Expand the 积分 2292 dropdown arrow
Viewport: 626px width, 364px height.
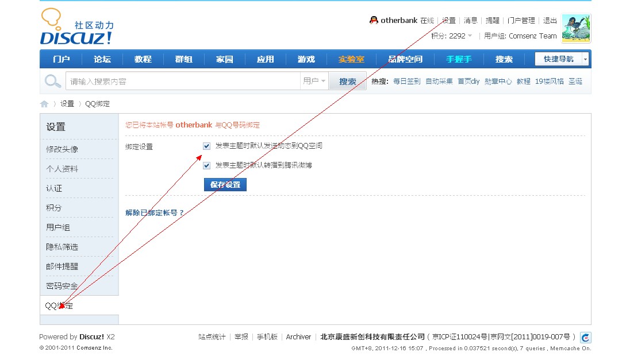point(470,36)
